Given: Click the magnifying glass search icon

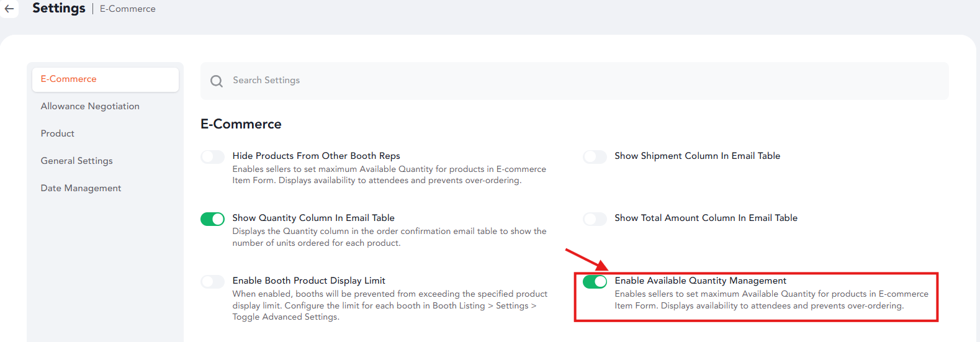Looking at the screenshot, I should pos(217,81).
